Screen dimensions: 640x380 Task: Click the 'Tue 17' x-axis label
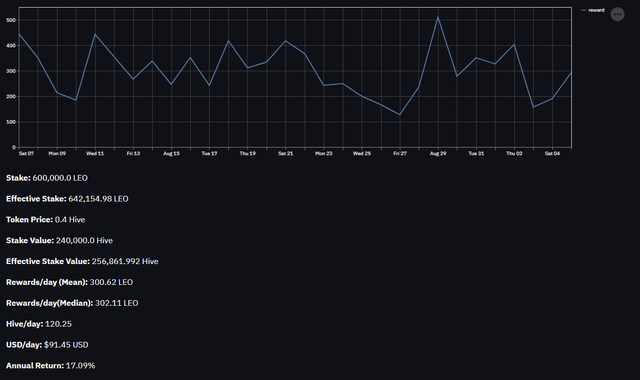point(209,153)
